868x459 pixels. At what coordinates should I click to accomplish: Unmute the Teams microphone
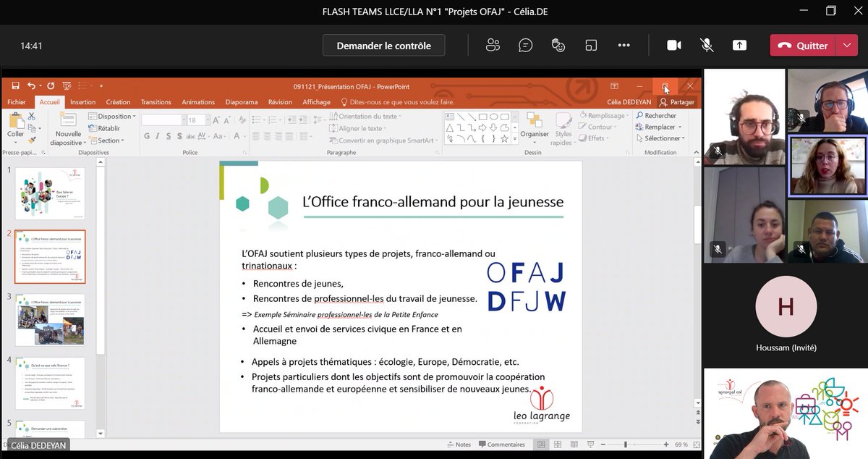click(707, 45)
